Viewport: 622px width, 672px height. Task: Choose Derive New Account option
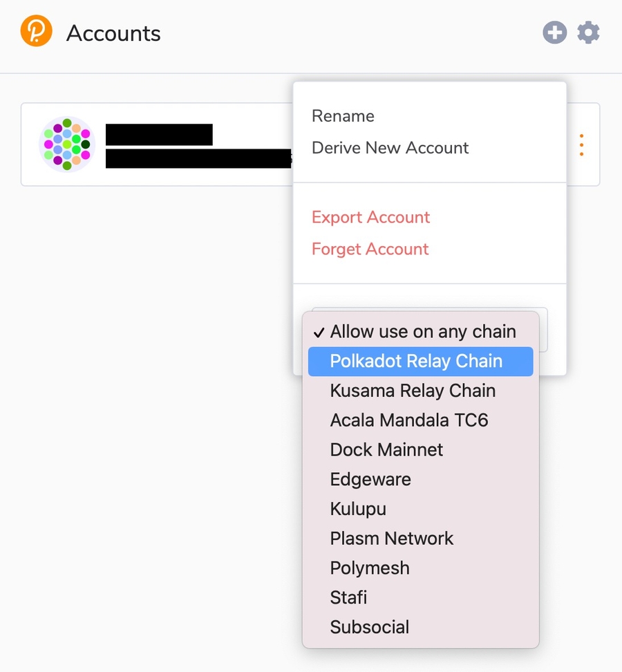(390, 148)
